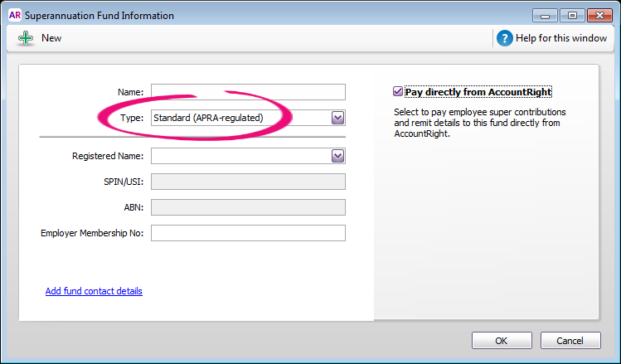The height and width of the screenshot is (364, 621).
Task: Click the AR application icon in title bar
Action: pyautogui.click(x=14, y=15)
